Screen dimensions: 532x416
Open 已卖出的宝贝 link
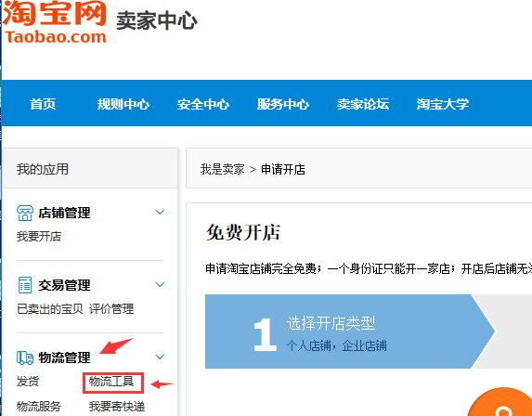pyautogui.click(x=50, y=309)
